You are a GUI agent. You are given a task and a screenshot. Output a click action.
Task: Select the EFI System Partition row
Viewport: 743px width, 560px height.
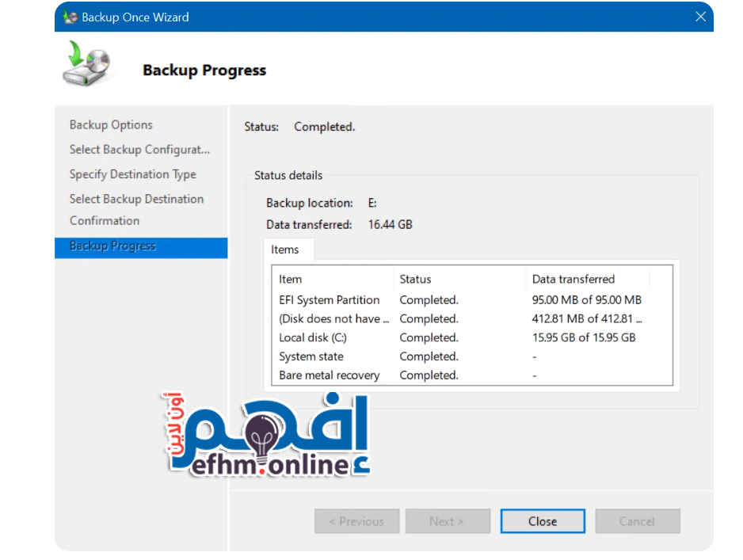tap(330, 300)
